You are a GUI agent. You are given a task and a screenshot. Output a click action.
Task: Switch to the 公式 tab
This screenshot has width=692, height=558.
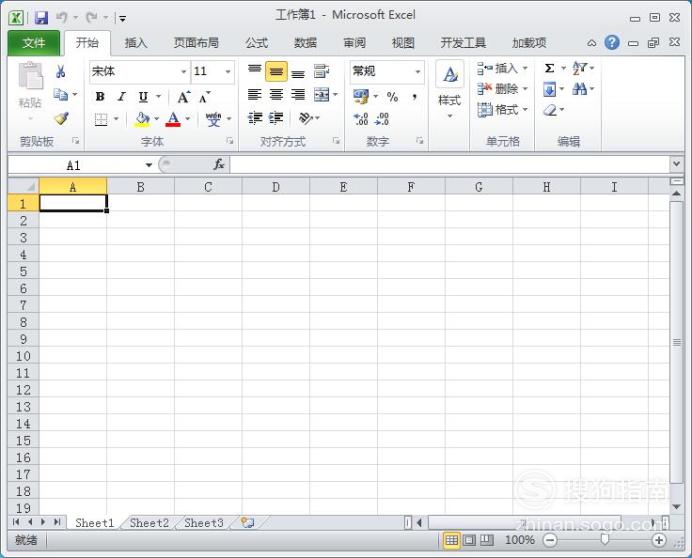(x=256, y=43)
